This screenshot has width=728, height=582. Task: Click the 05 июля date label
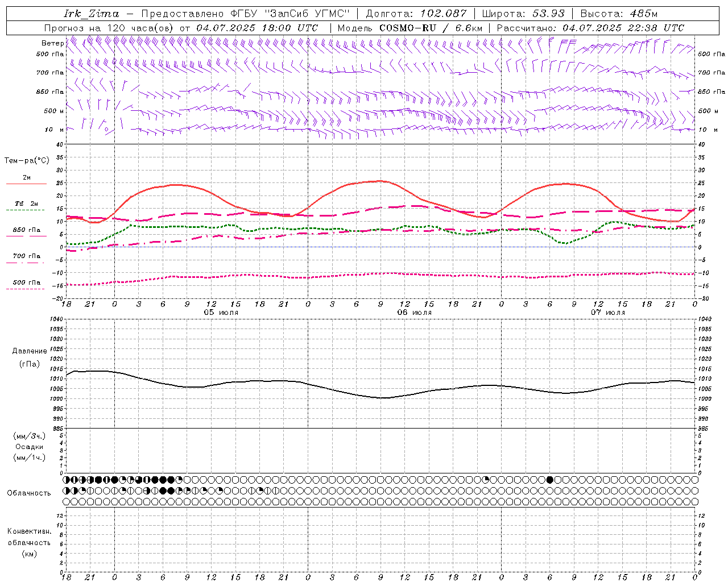click(222, 313)
